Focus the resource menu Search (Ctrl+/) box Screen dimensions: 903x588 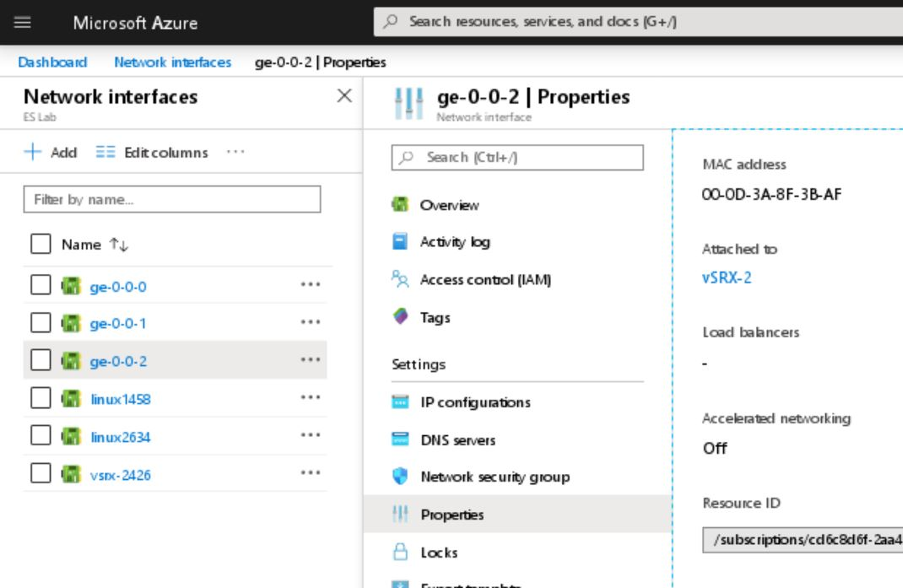pos(517,157)
